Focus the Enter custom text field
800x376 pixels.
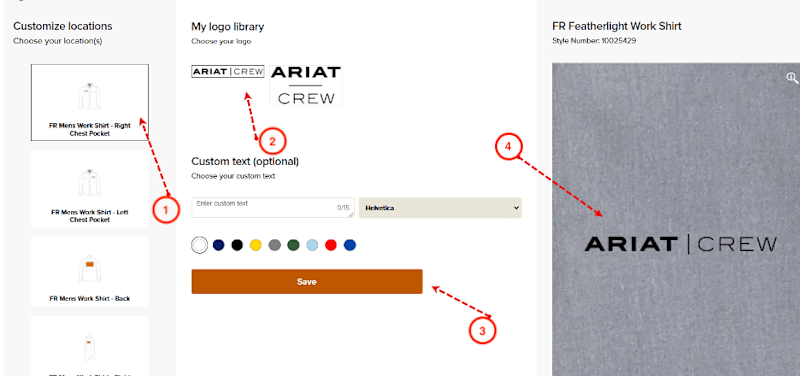click(x=272, y=208)
